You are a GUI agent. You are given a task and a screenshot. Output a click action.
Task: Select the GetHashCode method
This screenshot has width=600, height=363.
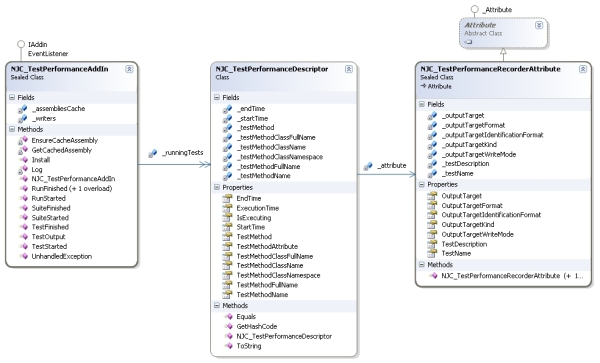click(256, 326)
